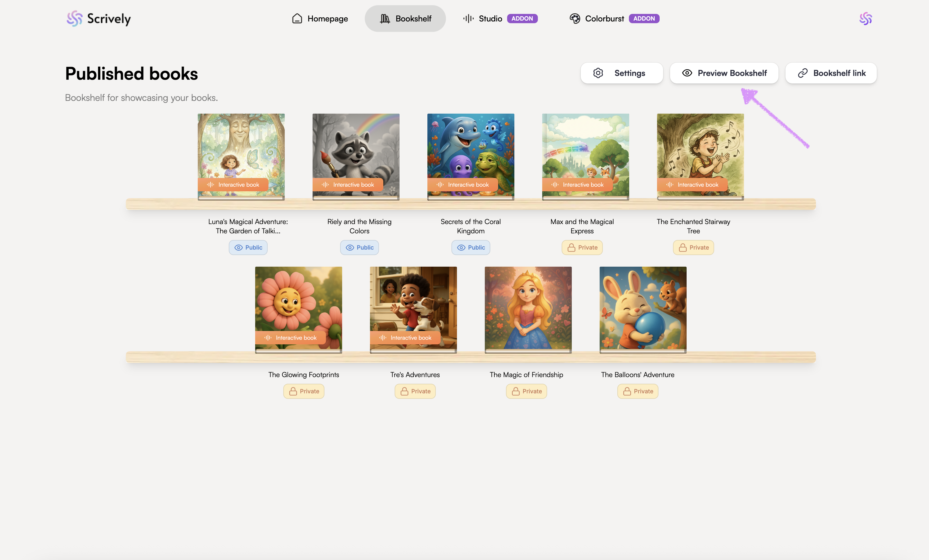Toggle Public visibility on Secrets of the Coral Kingdom

tap(471, 248)
